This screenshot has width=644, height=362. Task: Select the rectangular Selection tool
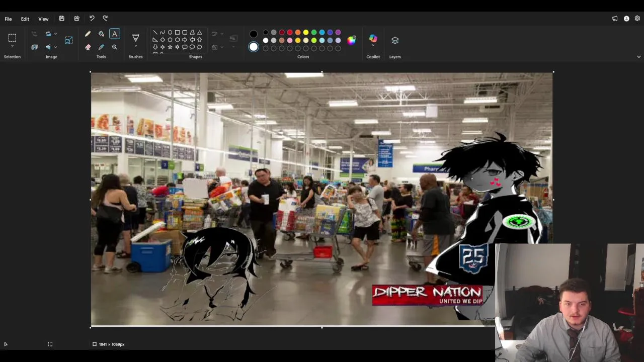tap(12, 37)
